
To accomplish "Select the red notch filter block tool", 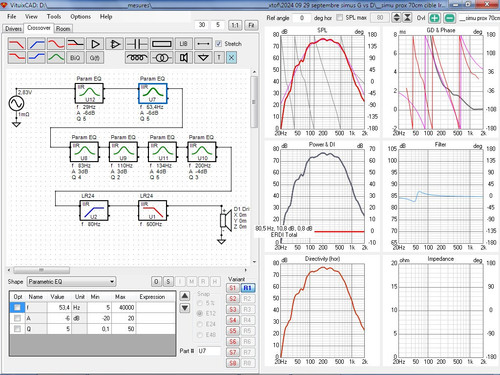I will (56, 44).
